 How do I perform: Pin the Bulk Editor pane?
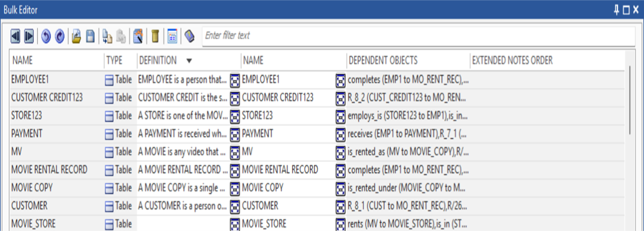coord(616,10)
